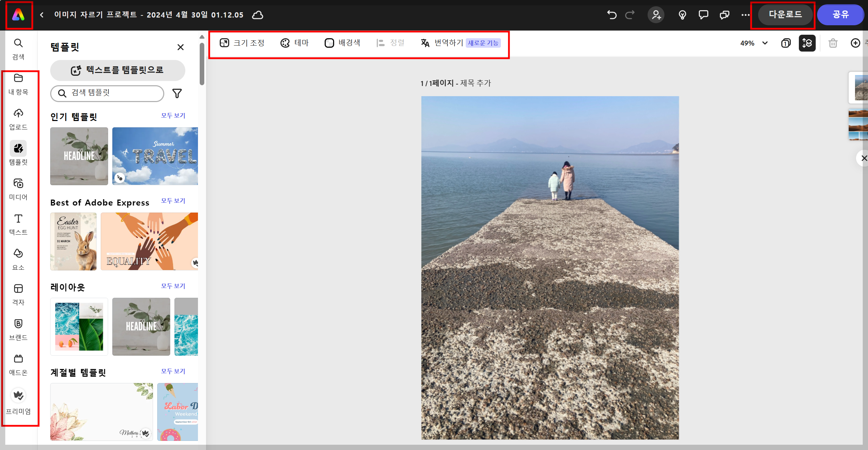Click the template panel scrollbar
The width and height of the screenshot is (868, 450).
coord(202,64)
